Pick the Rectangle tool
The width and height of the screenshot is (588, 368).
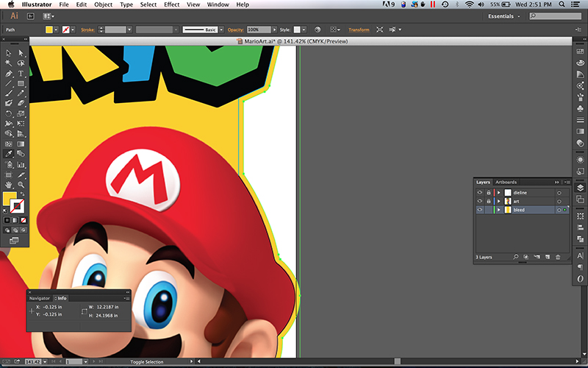click(21, 83)
